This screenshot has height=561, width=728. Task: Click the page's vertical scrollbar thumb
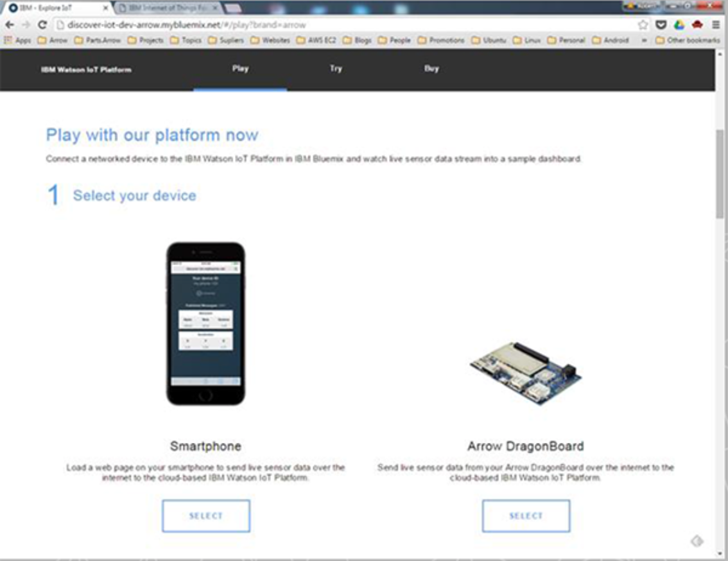[x=720, y=173]
